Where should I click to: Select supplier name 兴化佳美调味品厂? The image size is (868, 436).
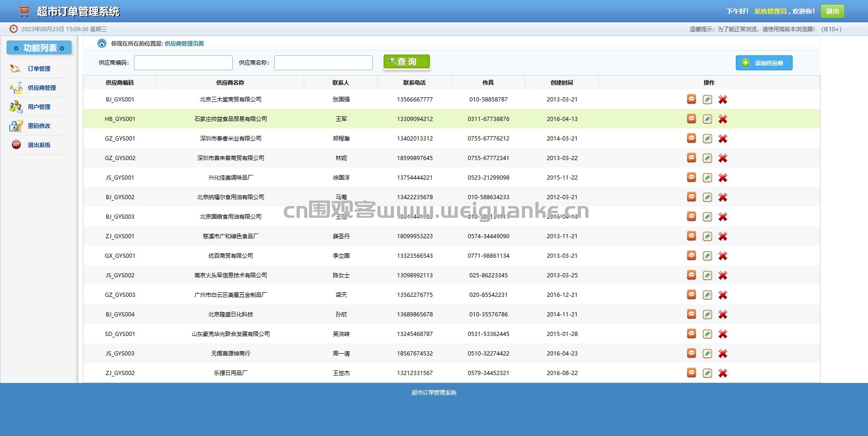point(231,178)
